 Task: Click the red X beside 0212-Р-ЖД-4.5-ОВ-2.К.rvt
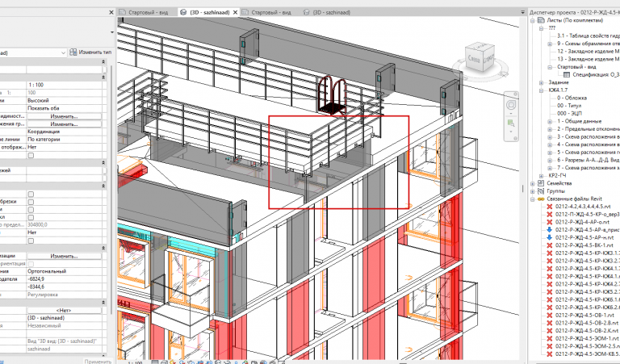tap(549, 331)
